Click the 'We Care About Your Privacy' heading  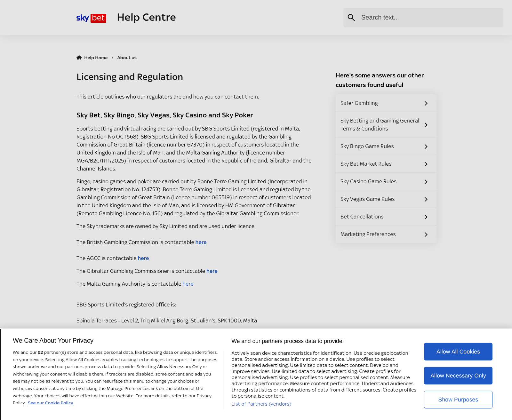click(x=53, y=340)
